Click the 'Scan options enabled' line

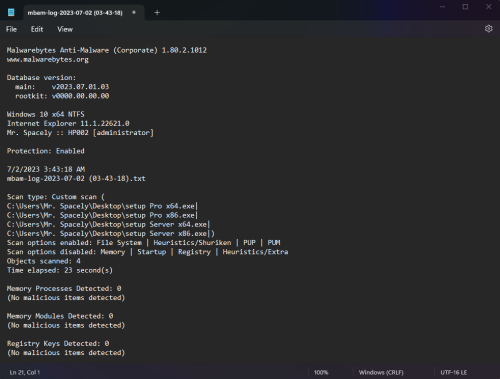[x=144, y=243]
